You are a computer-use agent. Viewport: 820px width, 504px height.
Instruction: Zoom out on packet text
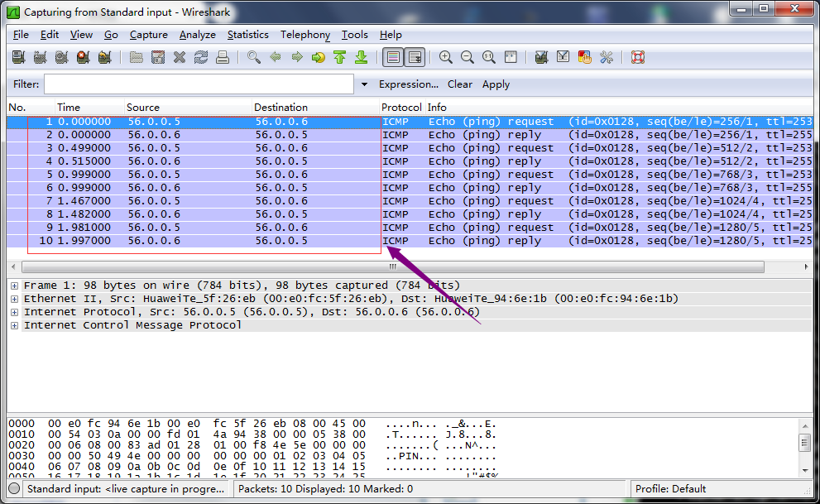pos(468,57)
